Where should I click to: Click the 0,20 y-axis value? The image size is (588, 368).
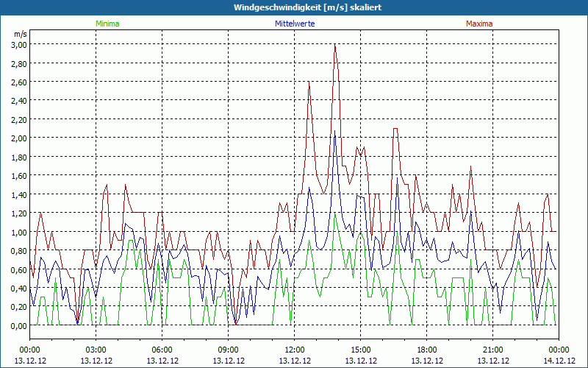[x=20, y=307]
